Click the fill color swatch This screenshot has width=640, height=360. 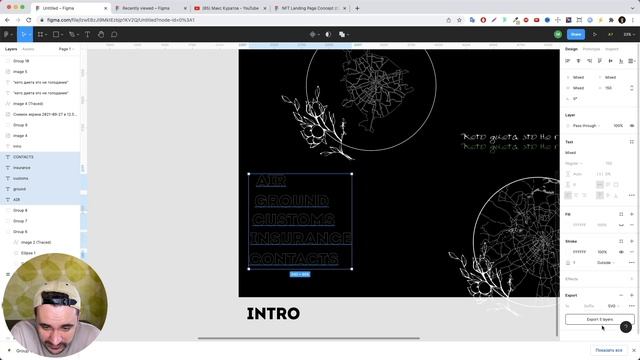pyautogui.click(x=568, y=225)
